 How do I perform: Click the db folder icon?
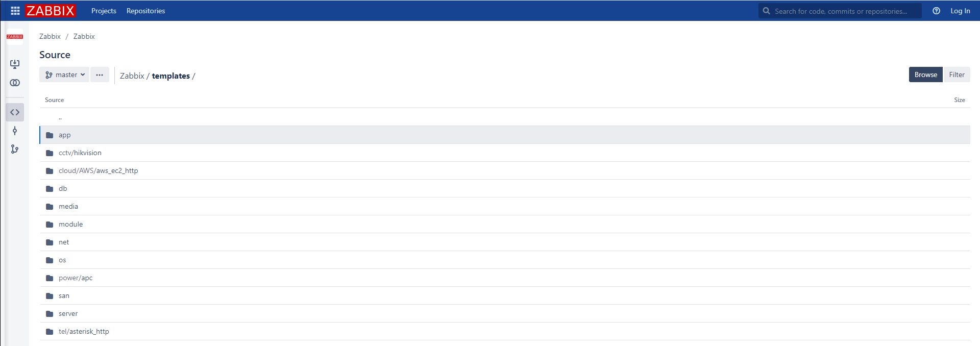[x=50, y=189]
